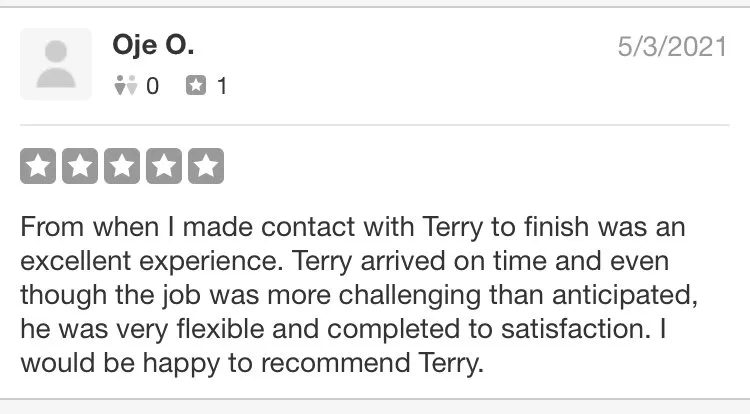
Task: Select the third rating star
Action: click(x=122, y=166)
